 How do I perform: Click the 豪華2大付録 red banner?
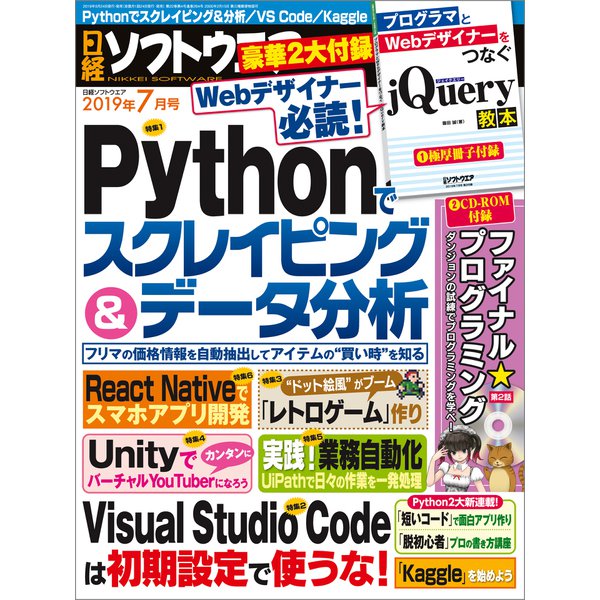(x=306, y=52)
